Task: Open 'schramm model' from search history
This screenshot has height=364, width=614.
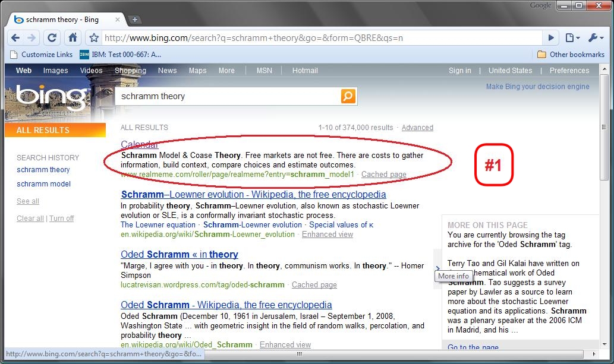Action: click(43, 184)
